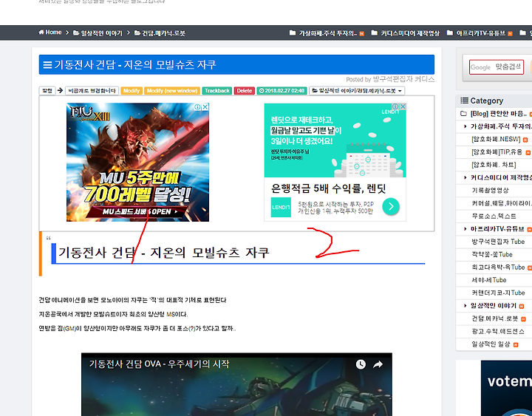Open 커디스미디어 제작영상 top menu
The width and height of the screenshot is (532, 416).
click(x=406, y=33)
